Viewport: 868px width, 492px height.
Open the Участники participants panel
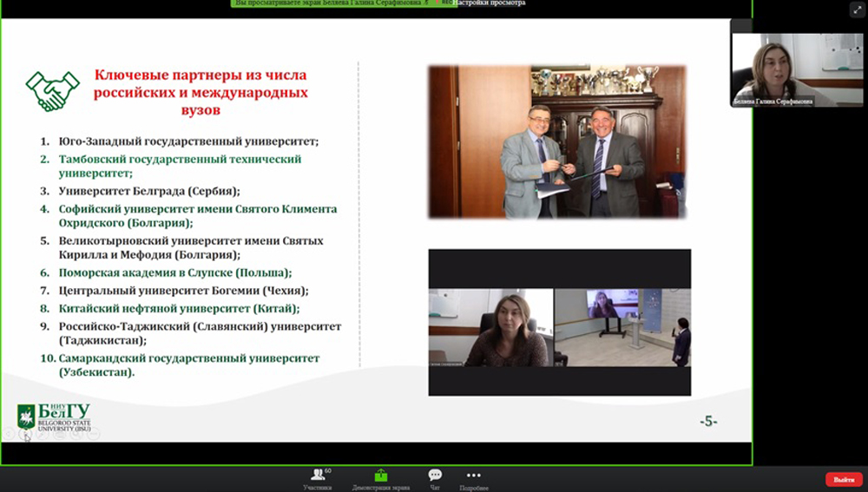click(x=317, y=478)
